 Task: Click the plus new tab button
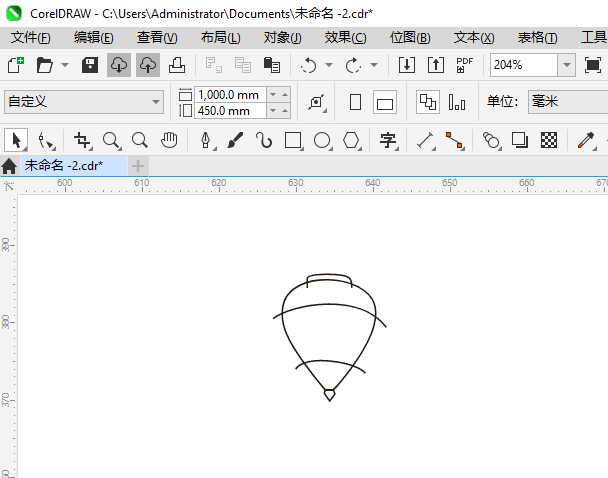(138, 166)
